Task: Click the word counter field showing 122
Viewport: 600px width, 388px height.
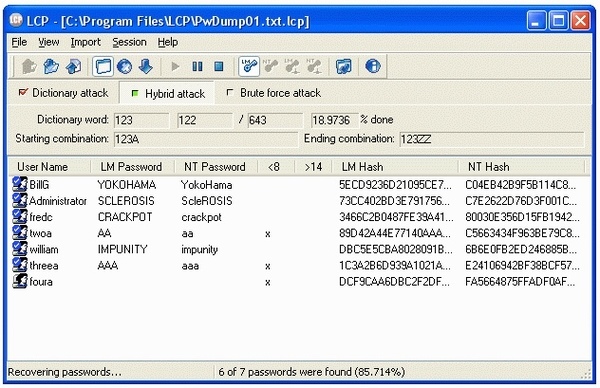Action: pyautogui.click(x=205, y=120)
